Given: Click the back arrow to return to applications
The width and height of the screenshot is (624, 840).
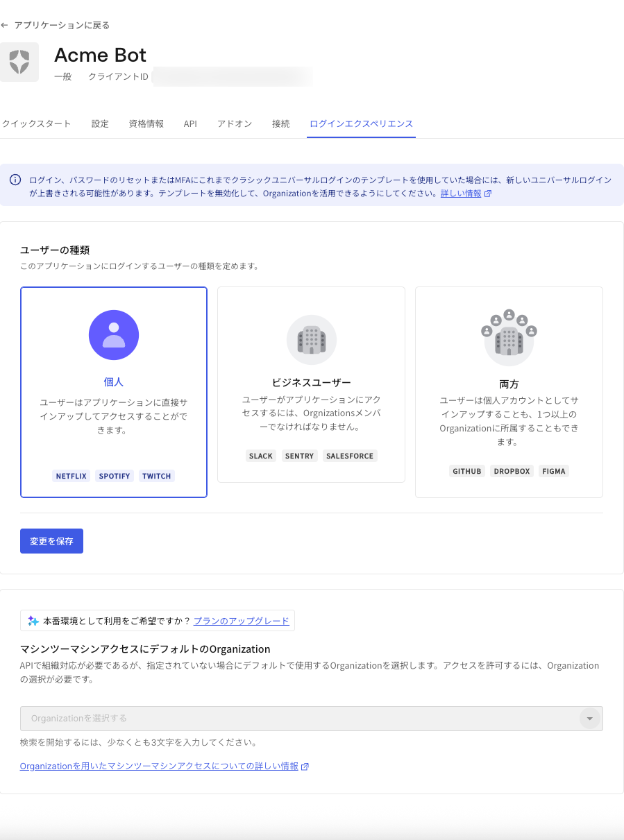Looking at the screenshot, I should coord(6,24).
